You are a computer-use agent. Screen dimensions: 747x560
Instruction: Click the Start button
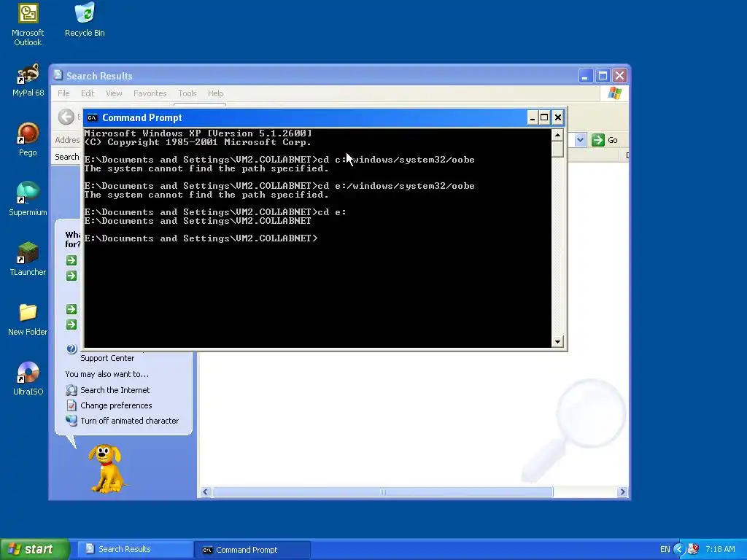point(35,549)
